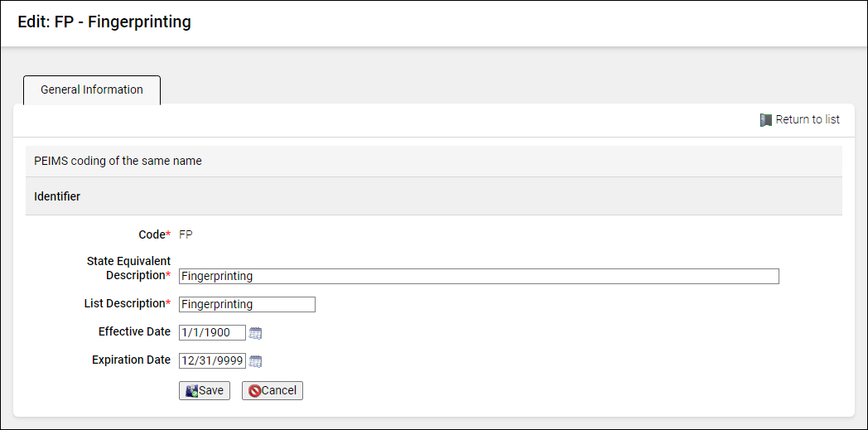Switch to the General Information tab

92,90
